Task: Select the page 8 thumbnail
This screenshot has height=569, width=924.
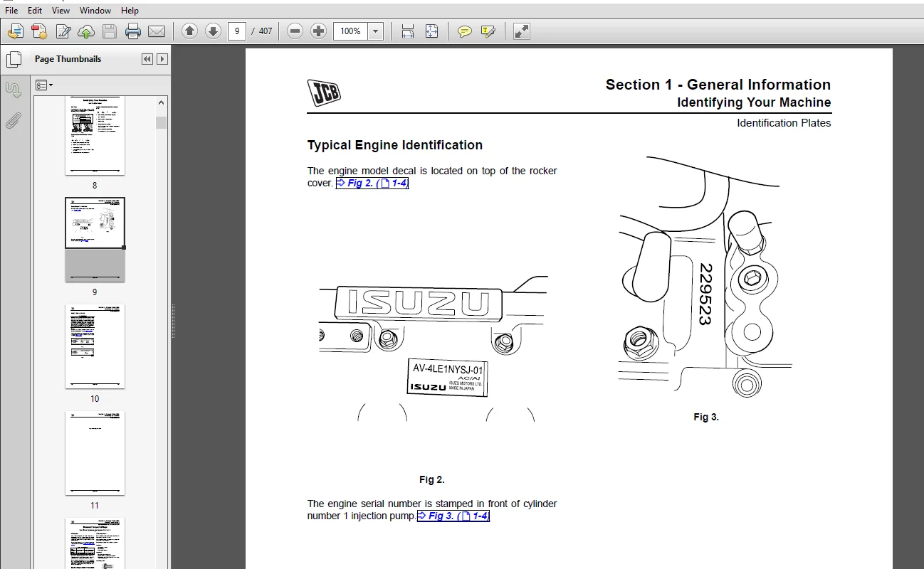Action: point(95,135)
